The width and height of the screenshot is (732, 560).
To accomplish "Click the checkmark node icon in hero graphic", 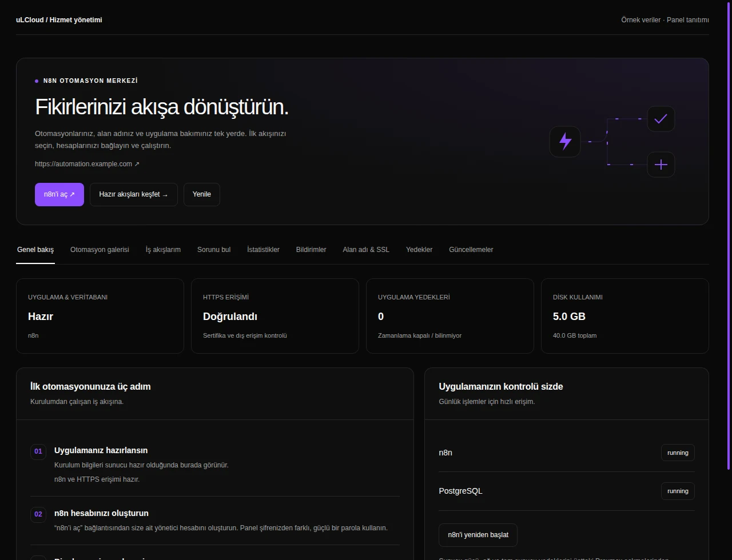I will pos(661,119).
